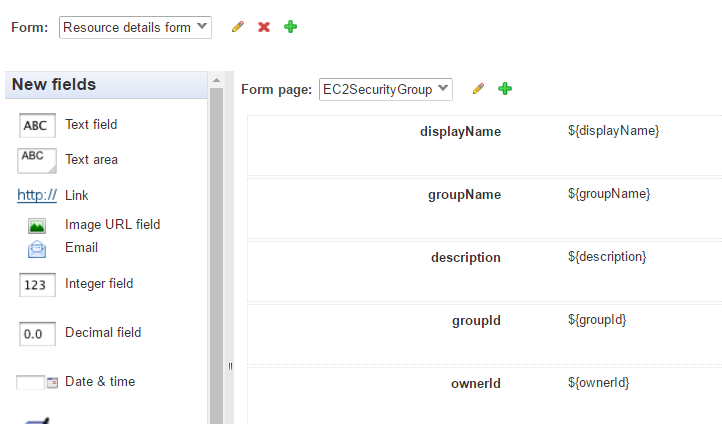The image size is (722, 424).
Task: Delete the form using red X icon
Action: (x=264, y=27)
